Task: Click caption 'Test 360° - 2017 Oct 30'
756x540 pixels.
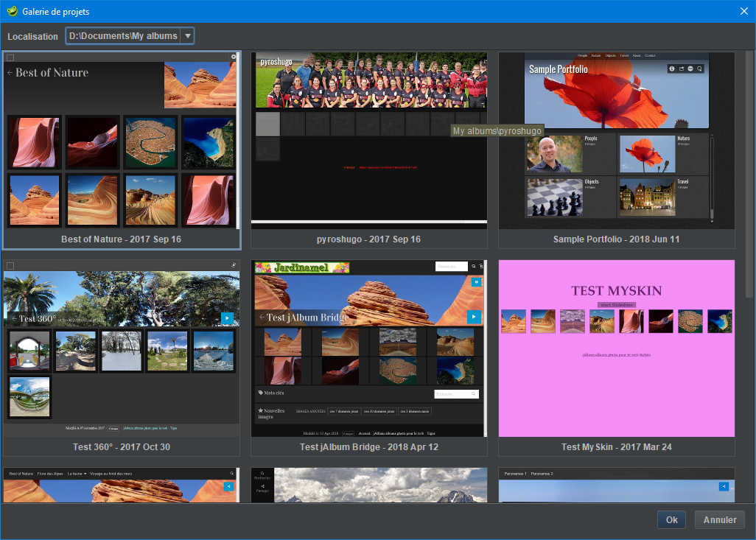Action: coord(122,447)
